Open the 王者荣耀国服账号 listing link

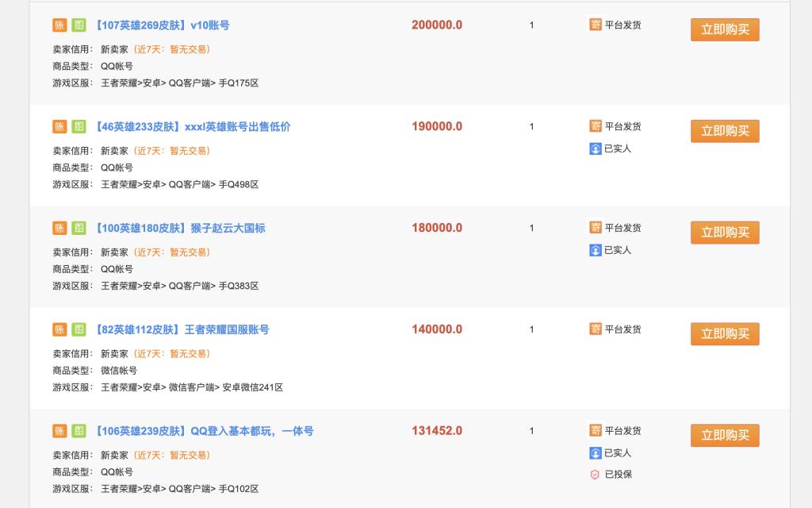tap(184, 329)
